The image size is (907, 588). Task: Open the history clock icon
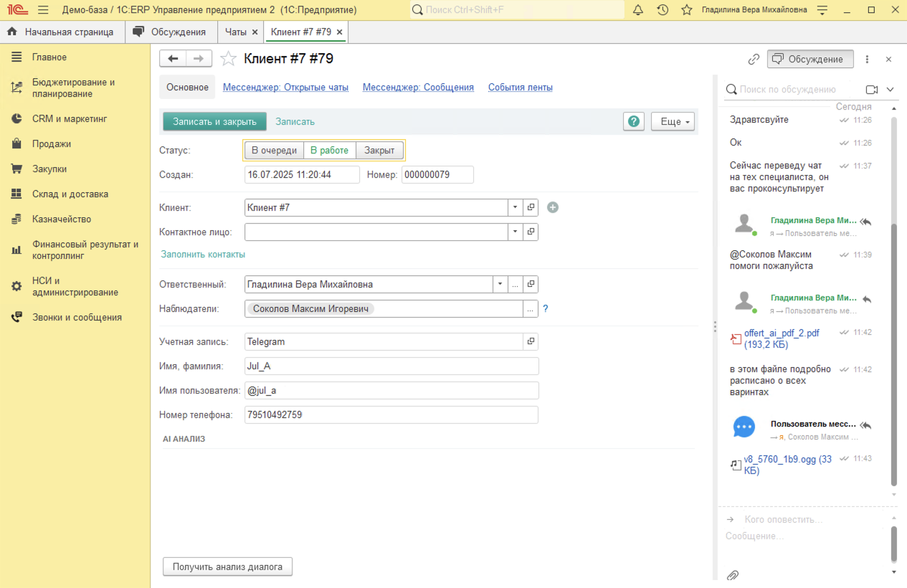point(663,10)
